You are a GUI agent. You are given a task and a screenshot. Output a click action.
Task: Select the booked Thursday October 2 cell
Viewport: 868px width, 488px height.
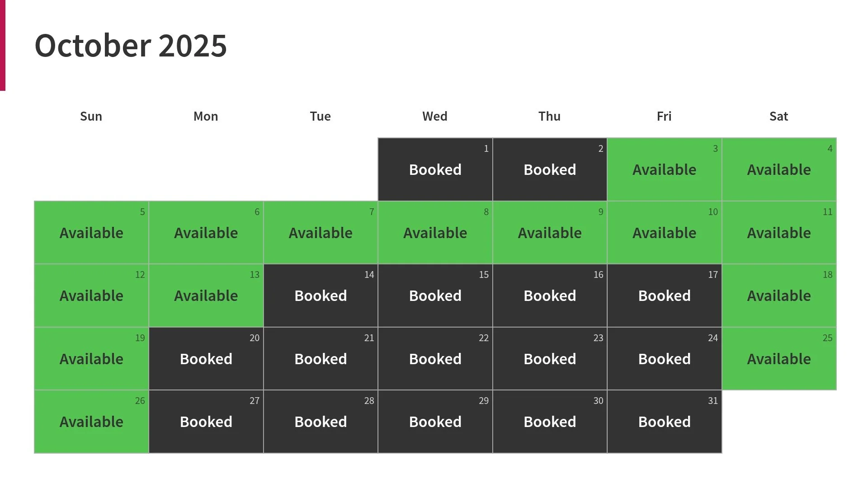pos(550,169)
